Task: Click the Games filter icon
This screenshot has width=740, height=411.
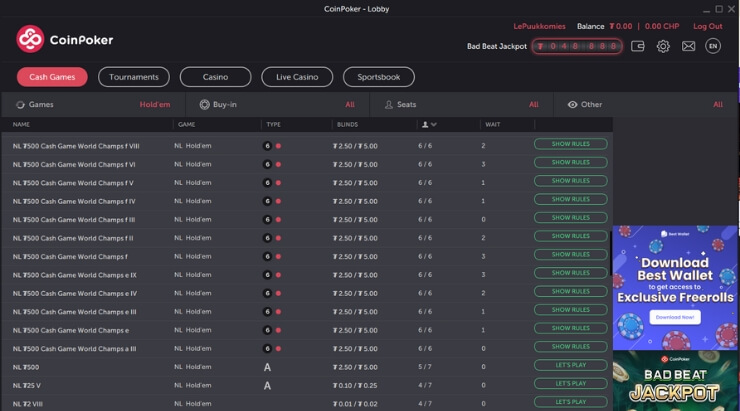Action: pos(20,105)
